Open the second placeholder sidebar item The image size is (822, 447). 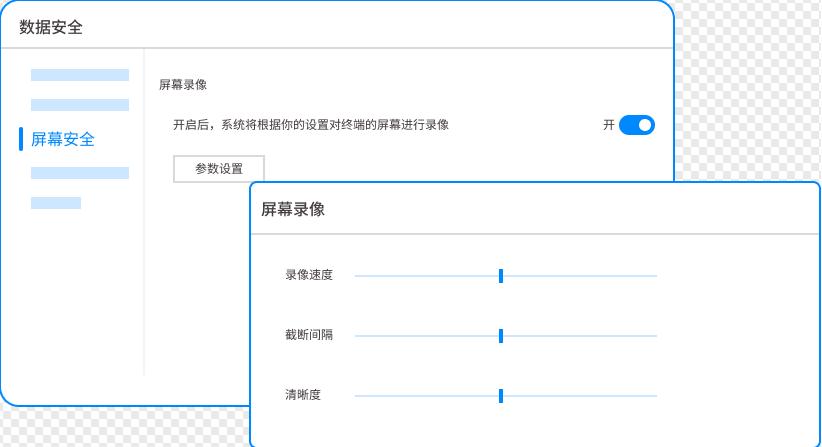tap(80, 105)
